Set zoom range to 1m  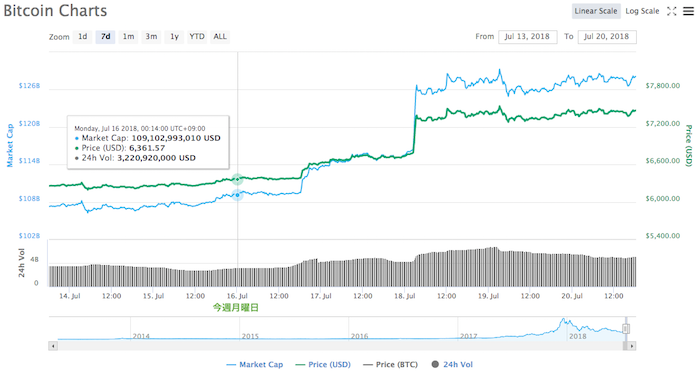tap(128, 37)
